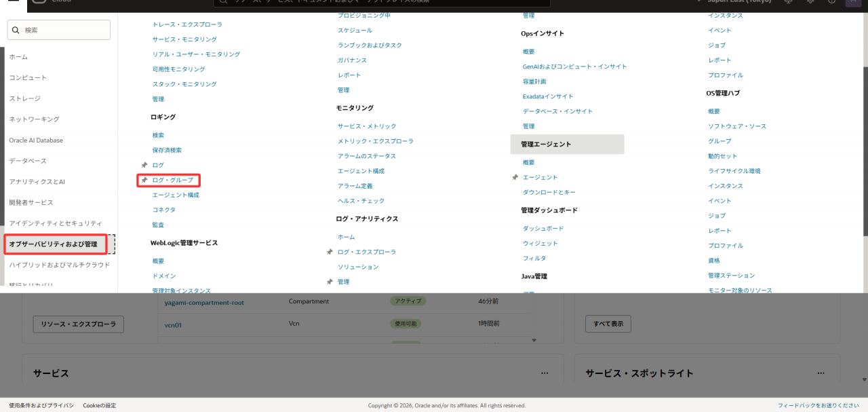This screenshot has width=868, height=412.
Task: Open ハイブリッドおよびマルチクラウド category
Action: pyautogui.click(x=59, y=265)
